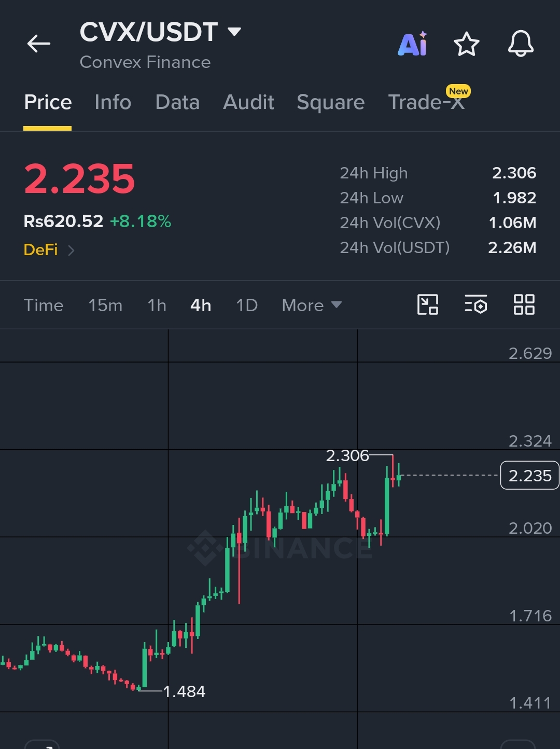
Task: Select the Time chart interval
Action: [x=44, y=305]
